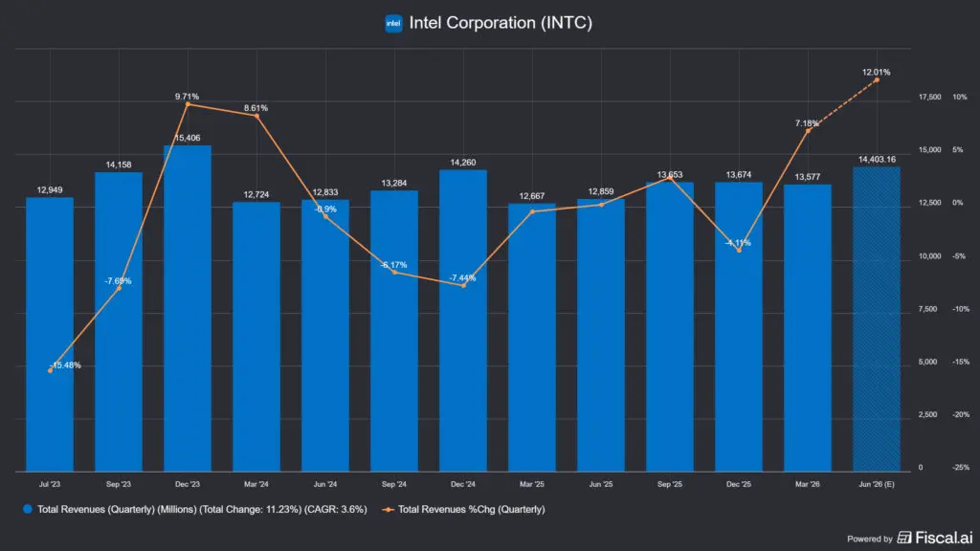Click the 14,158 bar value label
This screenshot has height=551, width=980.
(x=119, y=165)
